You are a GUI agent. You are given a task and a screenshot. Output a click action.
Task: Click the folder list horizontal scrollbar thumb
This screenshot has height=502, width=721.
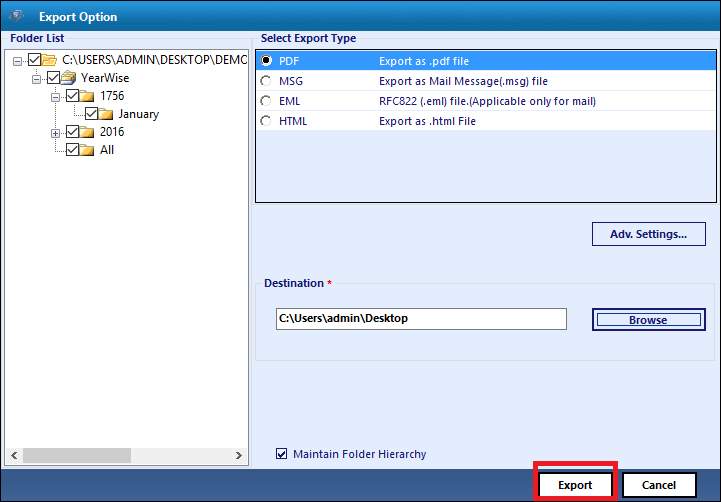point(77,455)
